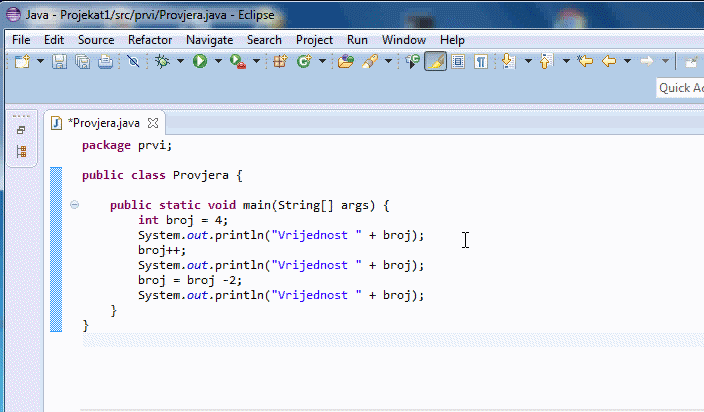The height and width of the screenshot is (412, 704).
Task: Click the Save icon in the toolbar
Action: tap(59, 62)
